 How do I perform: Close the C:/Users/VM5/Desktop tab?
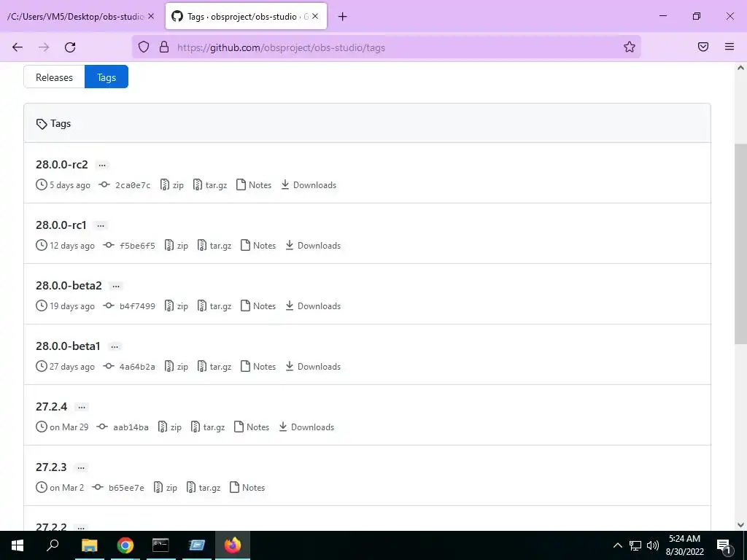151,16
